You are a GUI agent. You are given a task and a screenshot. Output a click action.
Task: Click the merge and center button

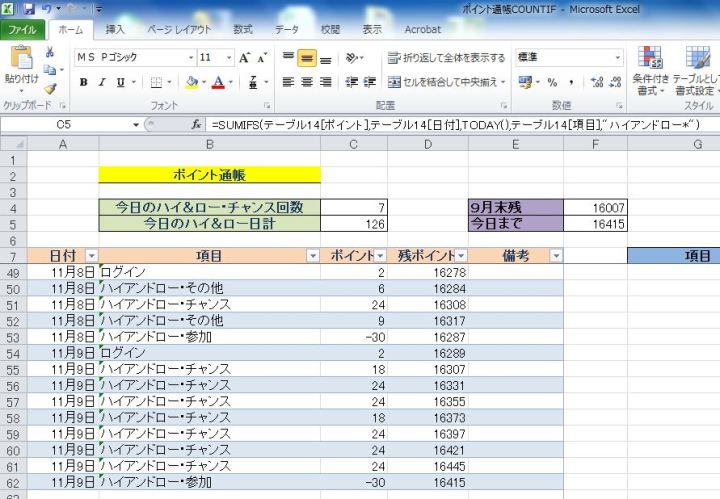tap(445, 82)
